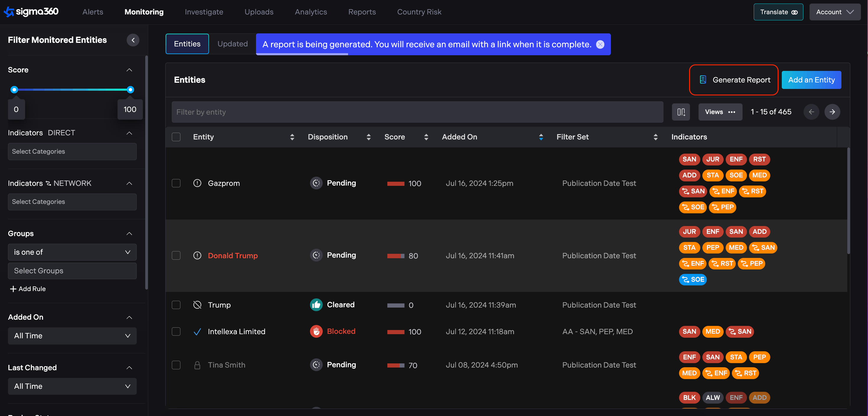Toggle the select-all entities checkbox
Viewport: 868px width, 416px height.
coord(176,137)
